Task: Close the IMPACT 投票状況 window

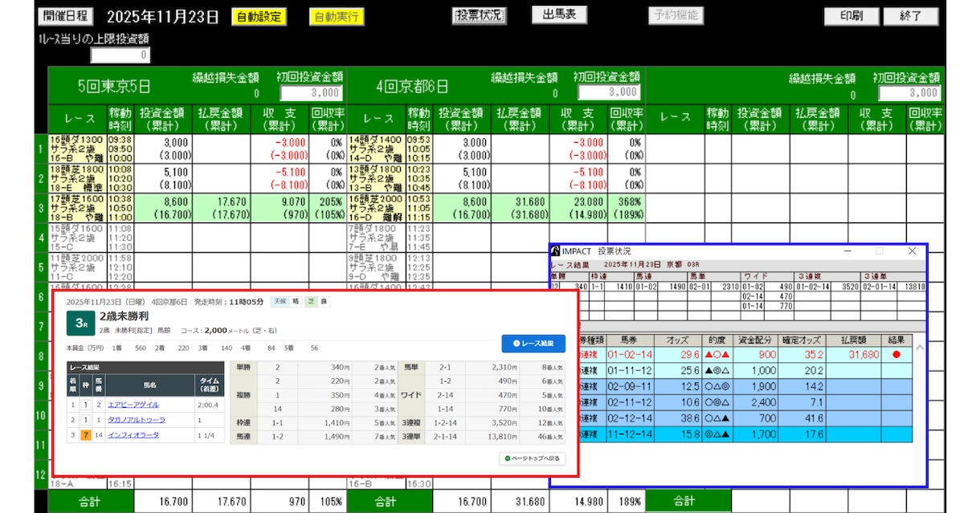Action: pos(912,251)
